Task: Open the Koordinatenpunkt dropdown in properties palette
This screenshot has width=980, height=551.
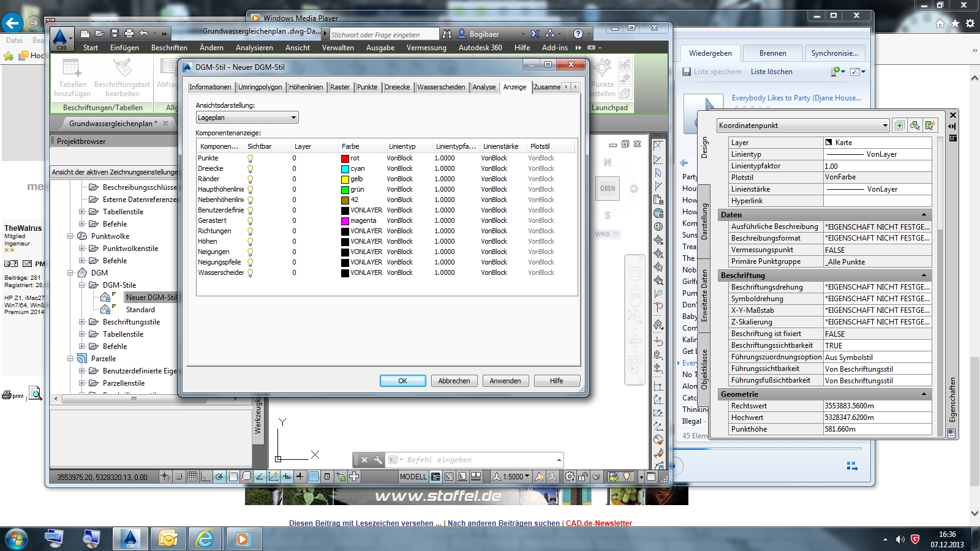Action: coord(803,126)
